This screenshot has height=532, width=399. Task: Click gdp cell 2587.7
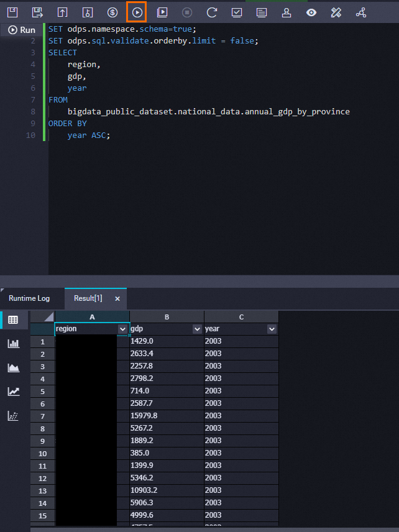pos(167,403)
